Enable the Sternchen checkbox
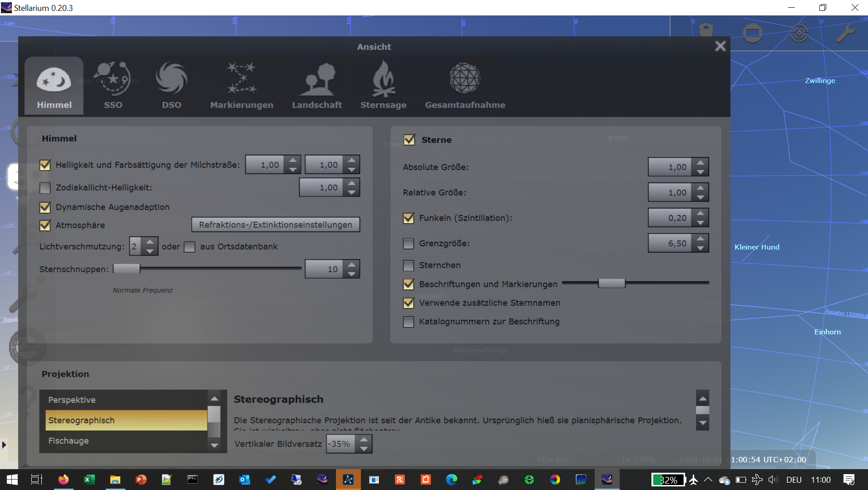Viewport: 868px width, 490px height. point(409,265)
